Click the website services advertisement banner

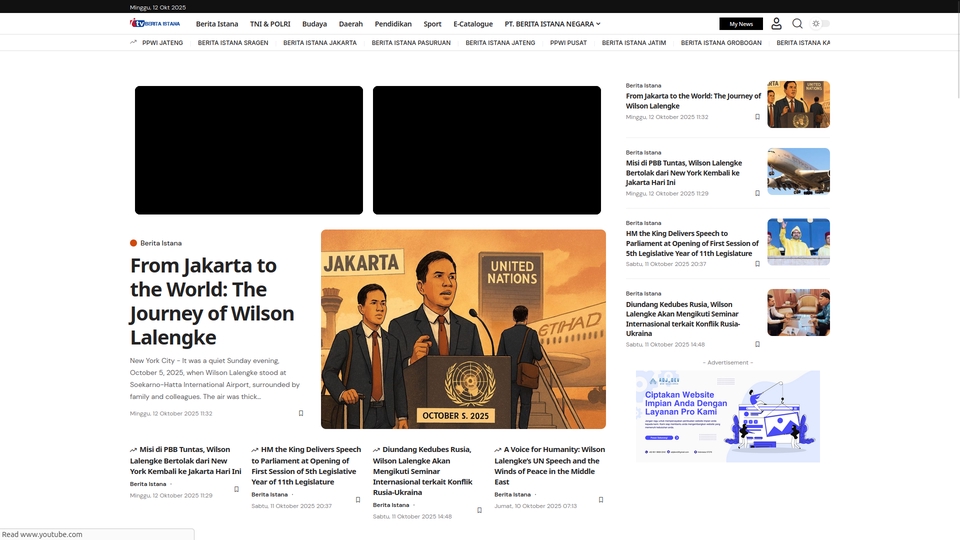coord(728,416)
